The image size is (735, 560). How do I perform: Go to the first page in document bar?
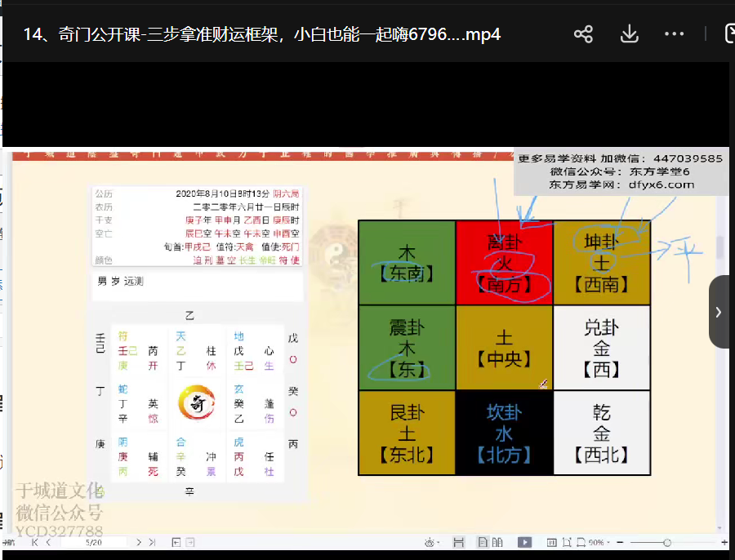click(x=34, y=542)
